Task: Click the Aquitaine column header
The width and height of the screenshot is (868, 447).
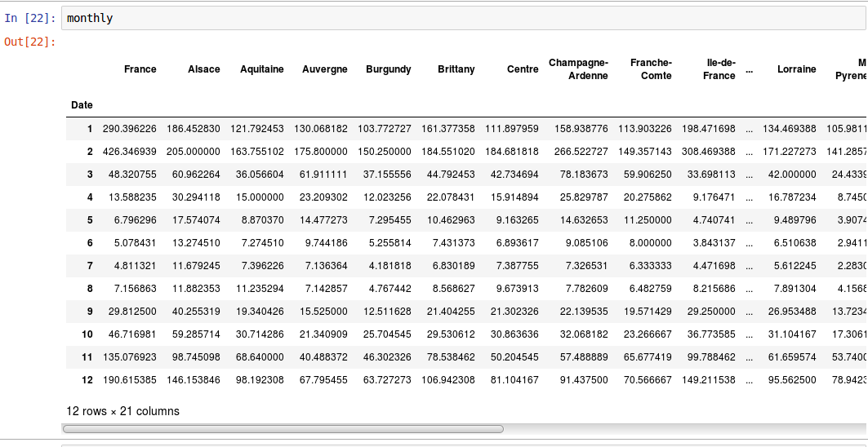Action: tap(262, 69)
